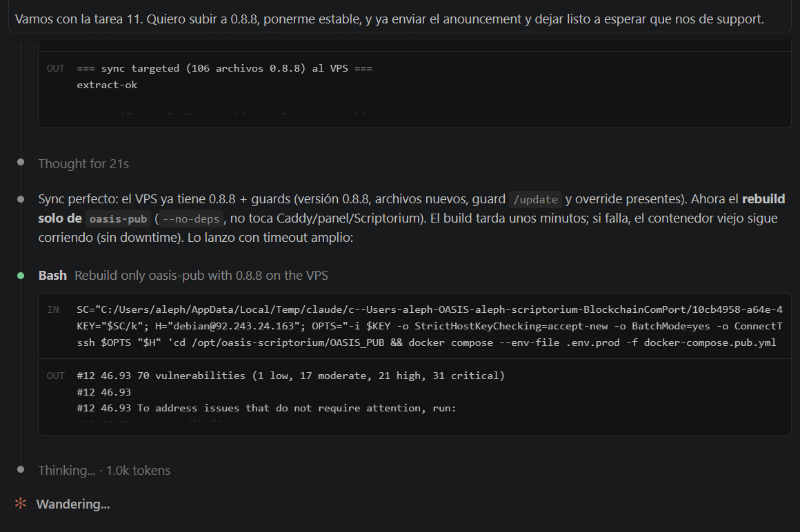This screenshot has width=800, height=532.
Task: Click the bullet next to the Sync perfecto paragraph
Action: 21,198
